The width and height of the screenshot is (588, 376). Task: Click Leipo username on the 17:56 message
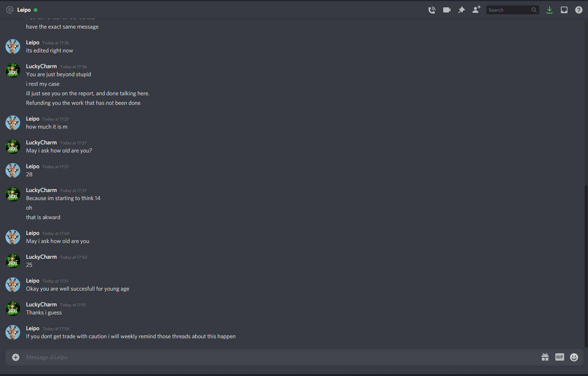click(33, 328)
